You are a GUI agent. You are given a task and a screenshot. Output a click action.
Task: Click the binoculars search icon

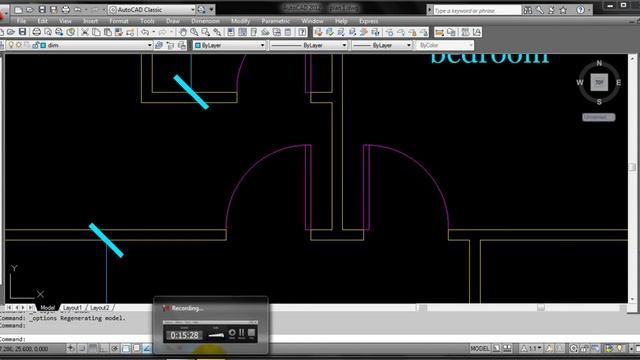pyautogui.click(x=528, y=10)
